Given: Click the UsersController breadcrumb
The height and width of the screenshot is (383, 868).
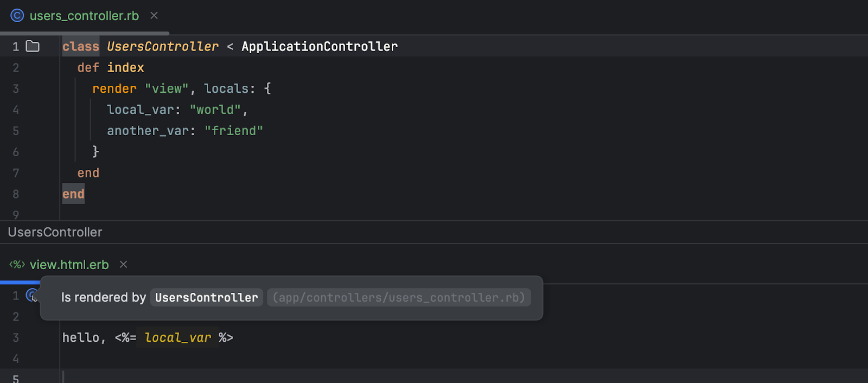Looking at the screenshot, I should pos(55,232).
